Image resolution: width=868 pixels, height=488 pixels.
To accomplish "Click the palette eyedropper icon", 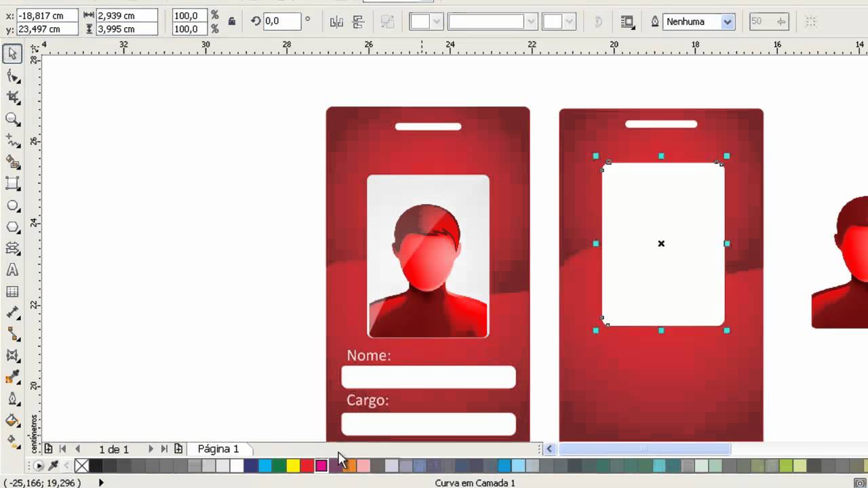I will point(53,466).
